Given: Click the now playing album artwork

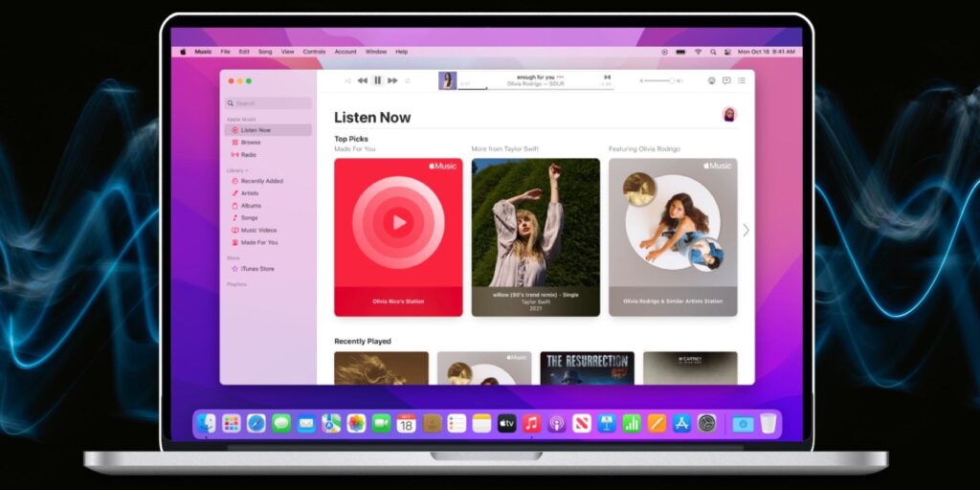Looking at the screenshot, I should (448, 80).
